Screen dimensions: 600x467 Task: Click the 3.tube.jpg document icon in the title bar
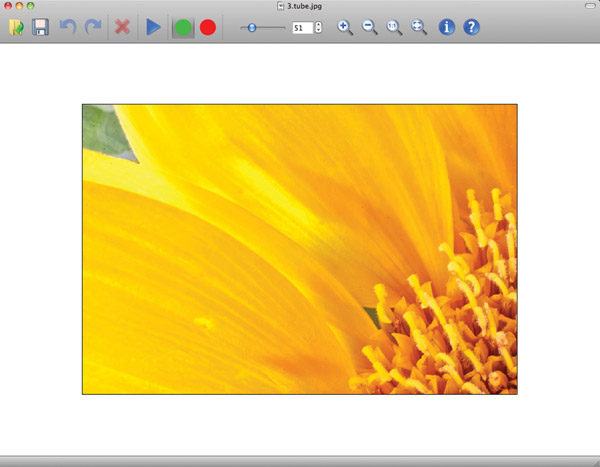click(280, 6)
